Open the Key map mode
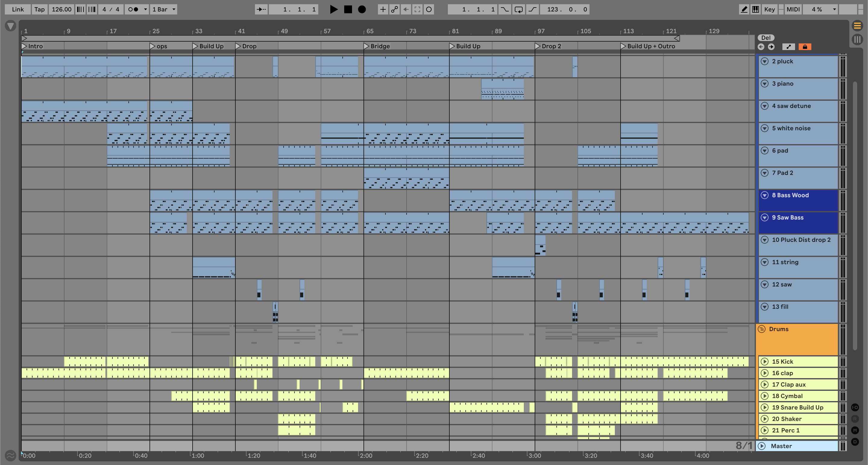The width and height of the screenshot is (868, 465). 769,9
